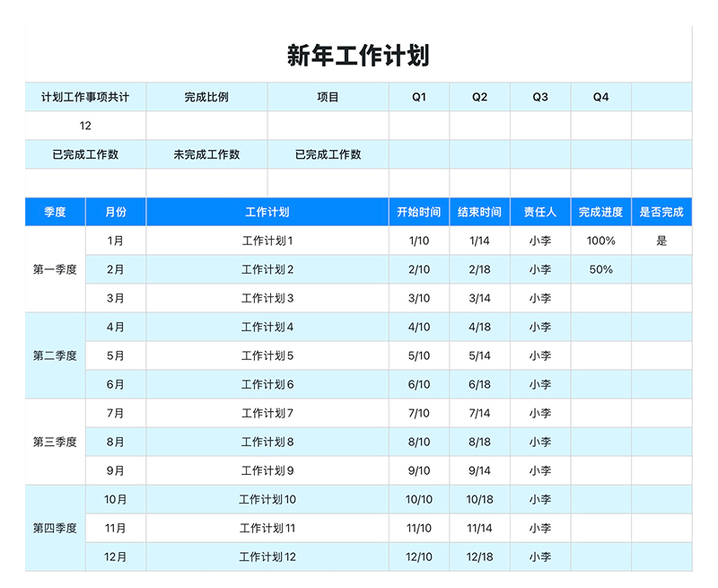
Task: Select the 工作计划2 cell
Action: point(267,269)
